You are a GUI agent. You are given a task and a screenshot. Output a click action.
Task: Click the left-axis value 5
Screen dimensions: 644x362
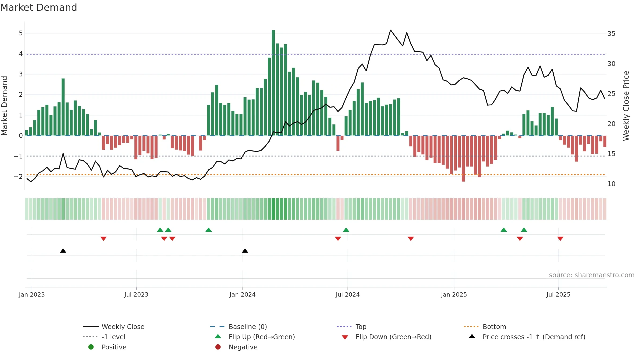pos(21,33)
